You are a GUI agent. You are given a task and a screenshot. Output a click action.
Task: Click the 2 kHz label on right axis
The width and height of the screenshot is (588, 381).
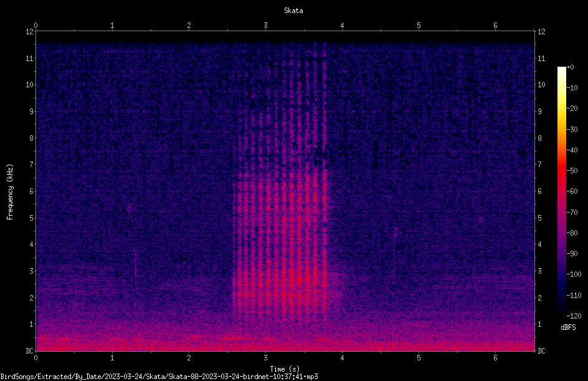tap(539, 297)
